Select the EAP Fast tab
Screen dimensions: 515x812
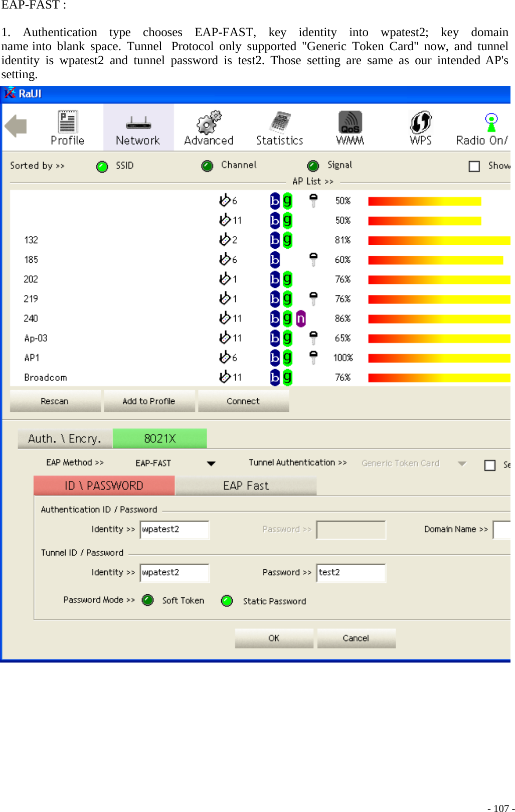(246, 485)
